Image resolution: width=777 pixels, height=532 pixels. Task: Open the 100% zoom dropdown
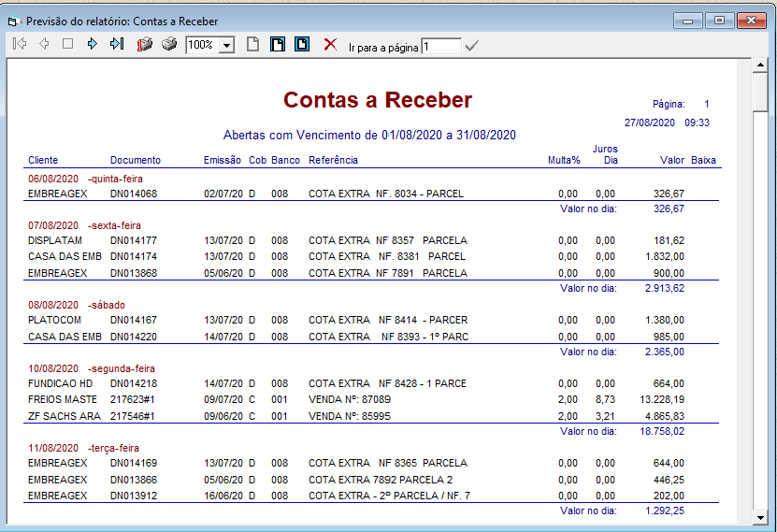coord(226,46)
